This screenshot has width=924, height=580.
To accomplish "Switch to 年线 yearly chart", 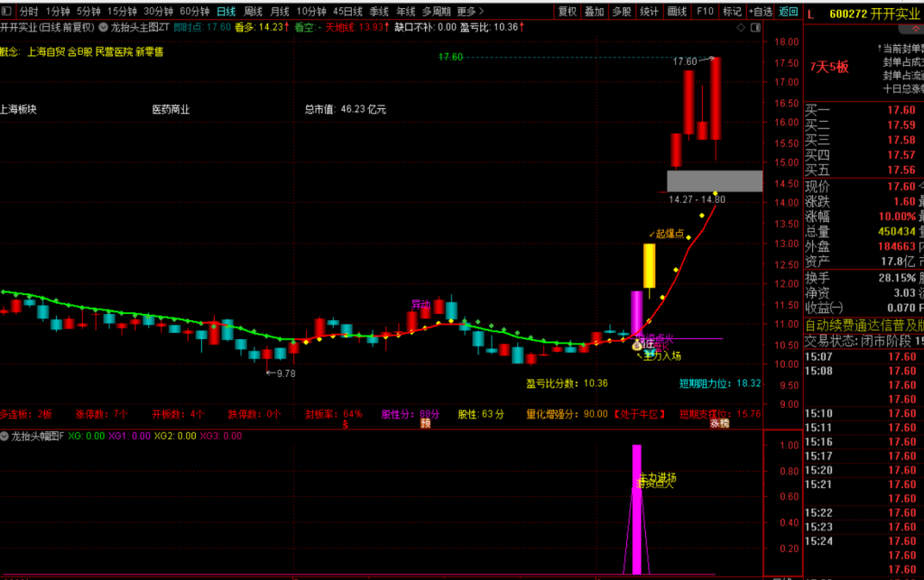I will point(405,11).
